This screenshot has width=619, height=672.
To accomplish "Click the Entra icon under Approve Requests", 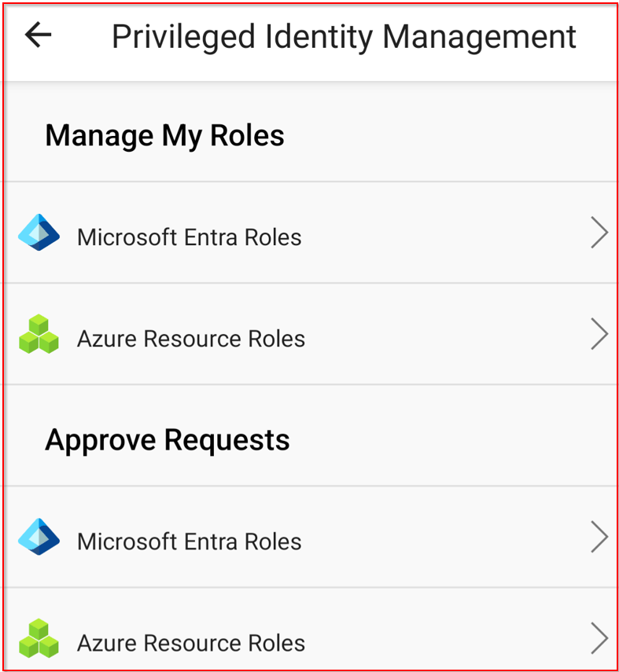I will [39, 538].
